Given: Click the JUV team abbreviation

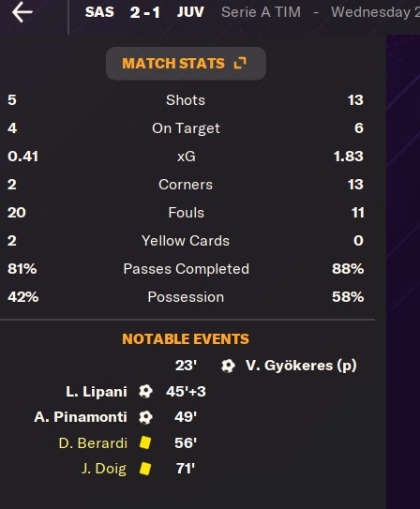Looking at the screenshot, I should [x=190, y=12].
